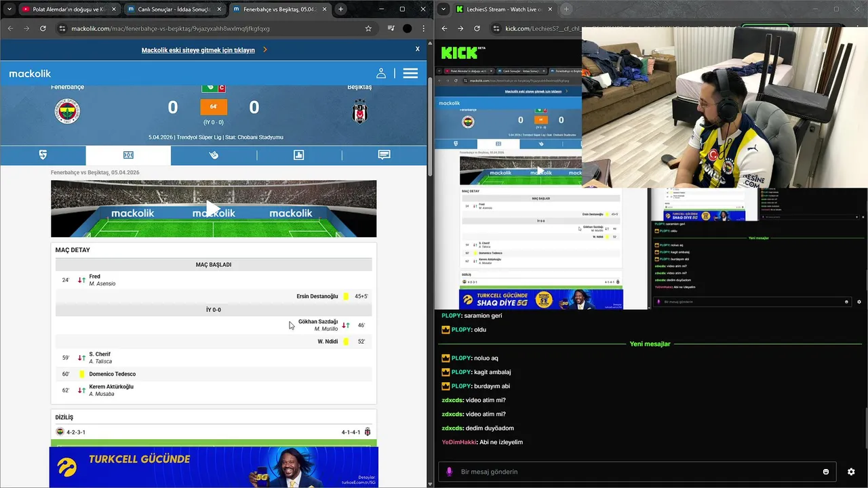Click the first zdxcds 'video atim mi?' username
The width and height of the screenshot is (868, 488).
(x=452, y=400)
